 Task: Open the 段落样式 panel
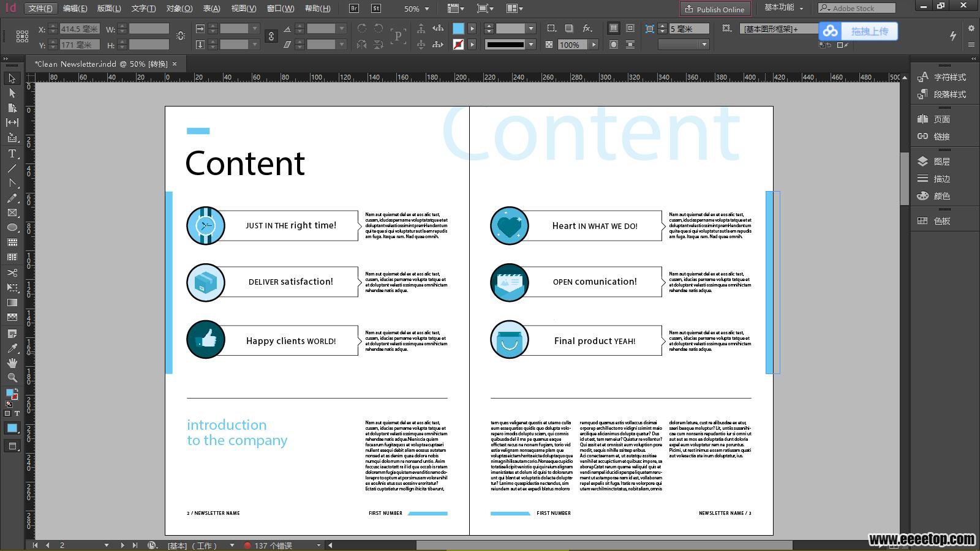(x=944, y=94)
